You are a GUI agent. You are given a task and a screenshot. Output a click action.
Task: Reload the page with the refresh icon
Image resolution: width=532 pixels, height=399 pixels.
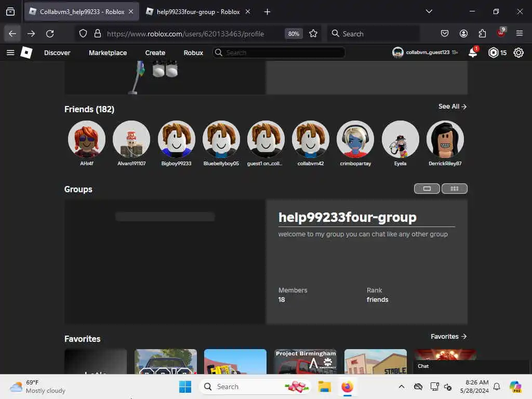point(50,34)
